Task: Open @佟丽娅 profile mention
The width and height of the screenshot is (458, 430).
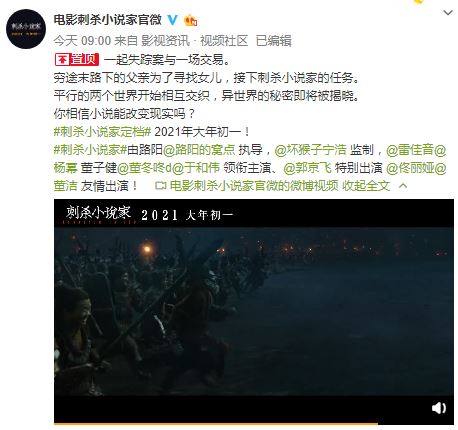Action: (x=410, y=168)
